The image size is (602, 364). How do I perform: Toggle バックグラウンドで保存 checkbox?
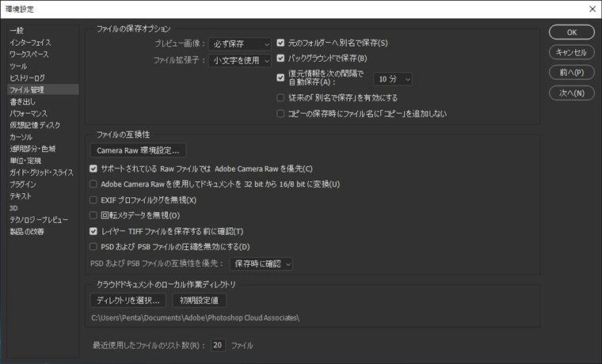click(x=280, y=58)
